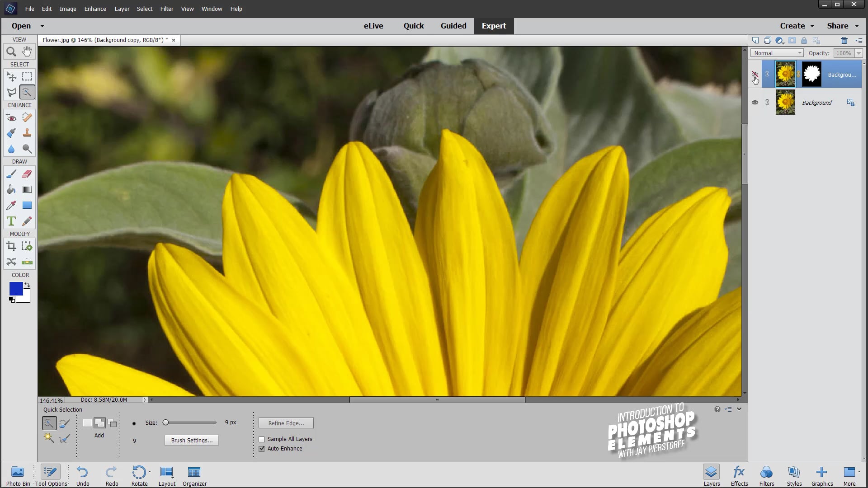868x488 pixels.
Task: Select the Healing Brush tool
Action: coord(27,117)
